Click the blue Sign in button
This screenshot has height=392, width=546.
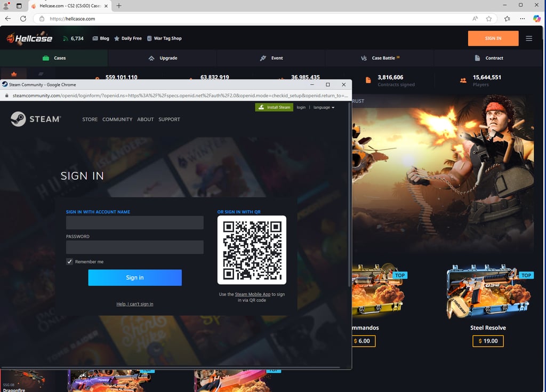(x=135, y=278)
